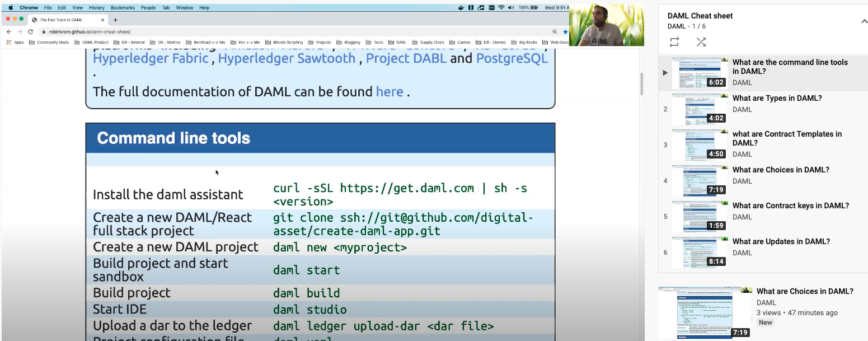Viewport: 868px width, 341px height.
Task: Click the web page vertical scrollbar
Action: (x=641, y=84)
